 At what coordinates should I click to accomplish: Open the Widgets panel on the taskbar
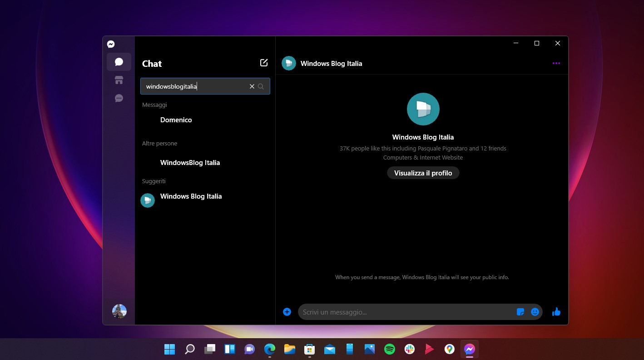(230, 349)
